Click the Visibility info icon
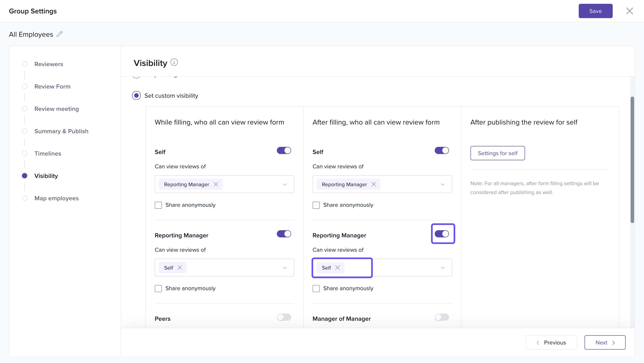Viewport: 644px width, 363px height. point(174,62)
